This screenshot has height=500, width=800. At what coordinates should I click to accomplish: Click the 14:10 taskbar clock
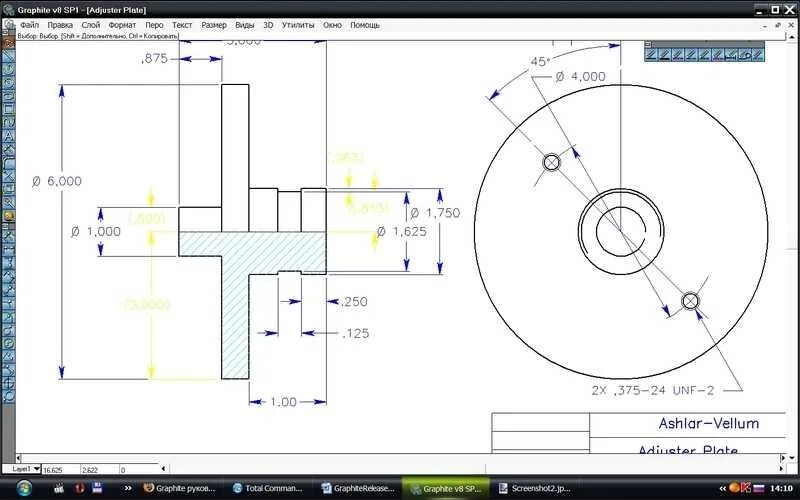click(780, 488)
